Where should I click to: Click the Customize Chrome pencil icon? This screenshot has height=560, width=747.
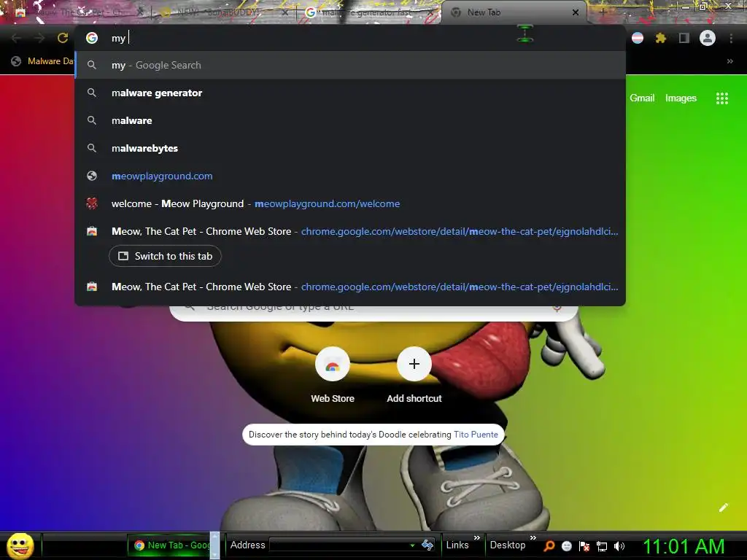pyautogui.click(x=723, y=507)
